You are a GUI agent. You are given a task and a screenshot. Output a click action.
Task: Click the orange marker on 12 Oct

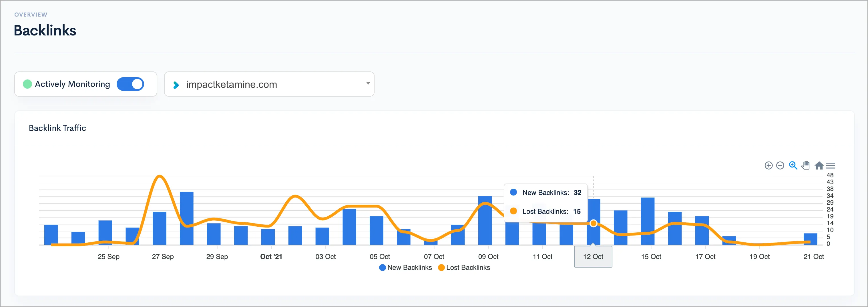[593, 224]
